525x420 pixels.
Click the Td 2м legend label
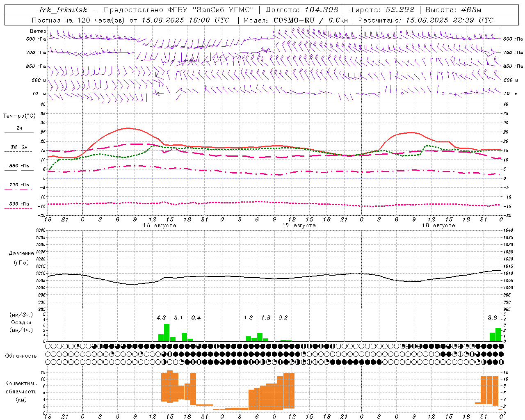click(19, 147)
